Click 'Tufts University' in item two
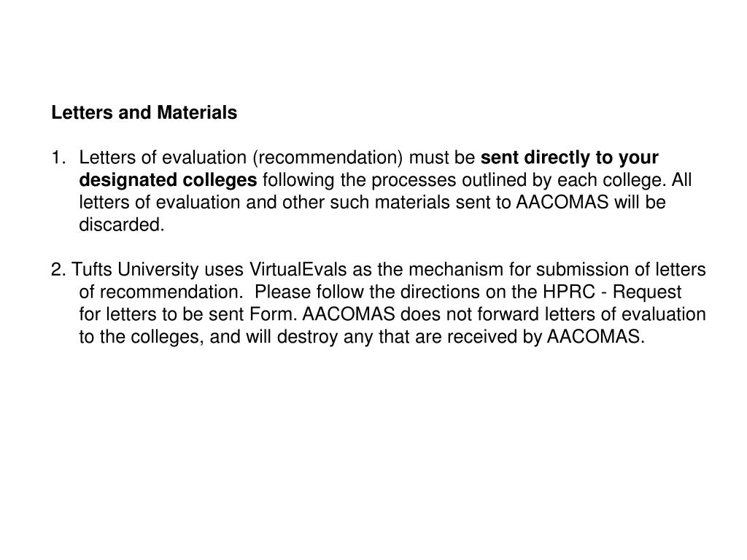The height and width of the screenshot is (560, 747). (135, 270)
